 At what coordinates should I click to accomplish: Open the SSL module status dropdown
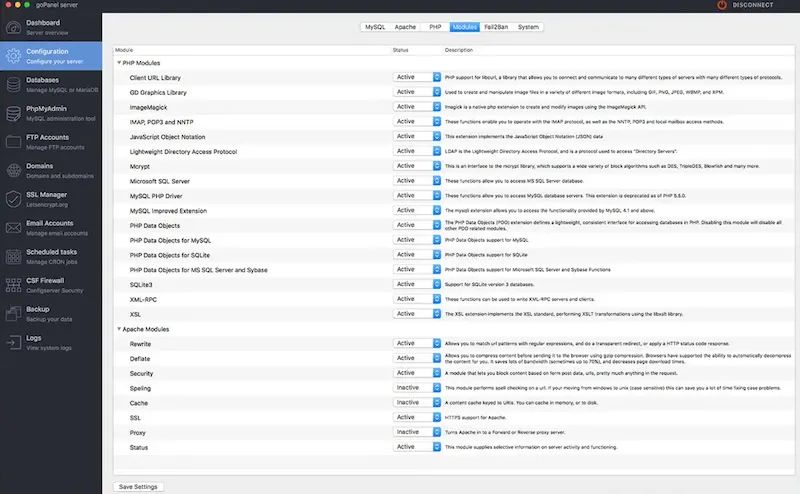click(x=417, y=417)
